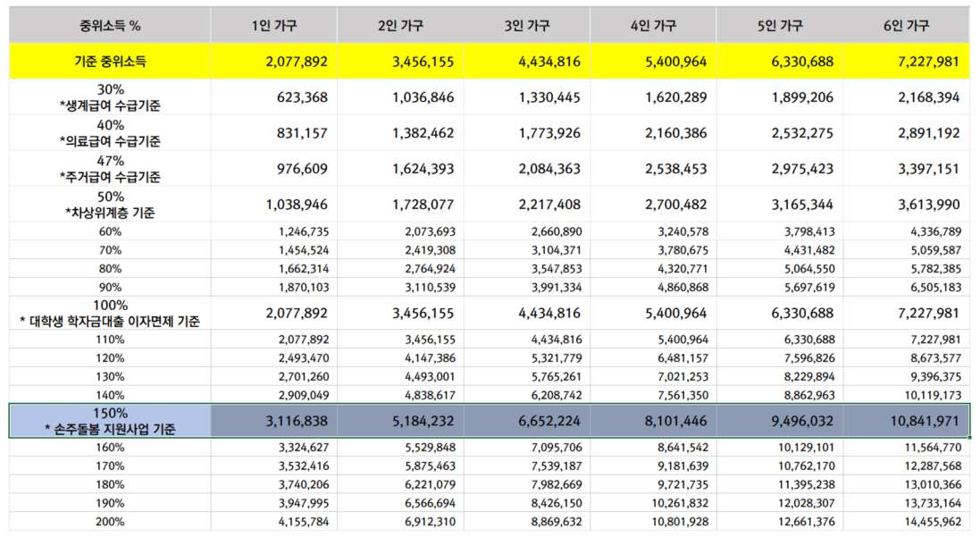The width and height of the screenshot is (980, 537).
Task: Click highlighted cell value 6,652,224
Action: (x=549, y=422)
